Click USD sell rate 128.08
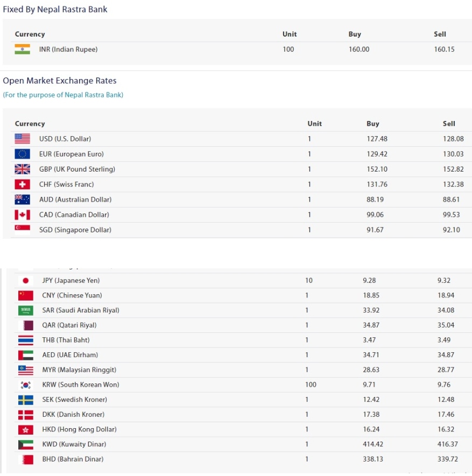Viewport: 472px width, 476px height. [x=453, y=139]
